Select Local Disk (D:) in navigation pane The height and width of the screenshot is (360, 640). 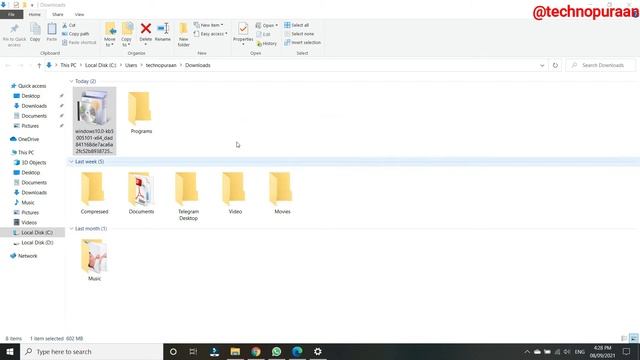point(37,242)
